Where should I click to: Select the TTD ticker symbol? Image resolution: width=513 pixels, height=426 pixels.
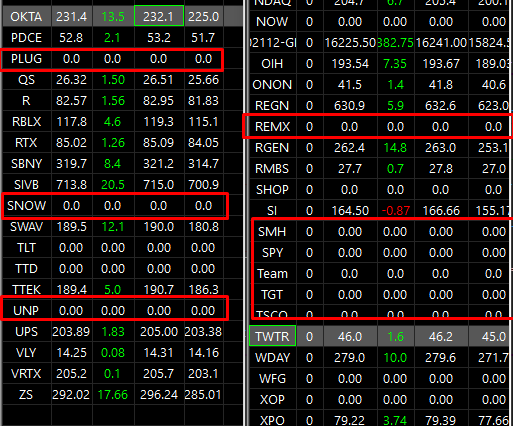point(26,269)
